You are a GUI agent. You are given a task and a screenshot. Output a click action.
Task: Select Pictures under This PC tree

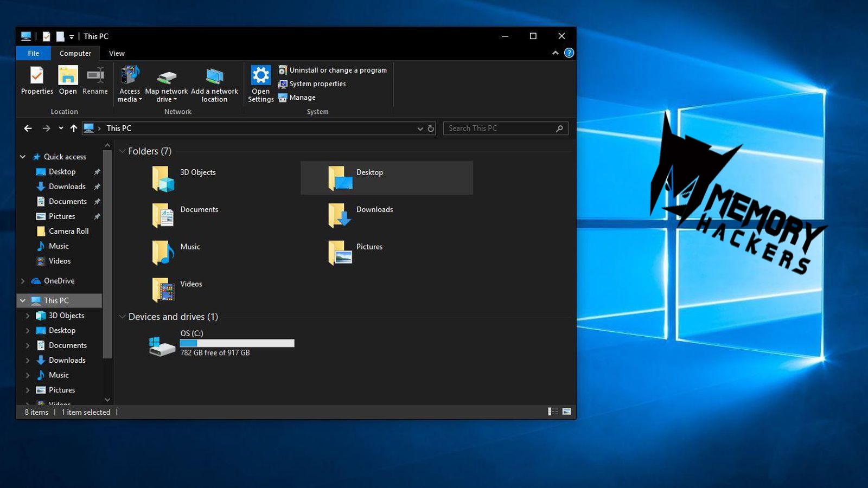click(62, 390)
